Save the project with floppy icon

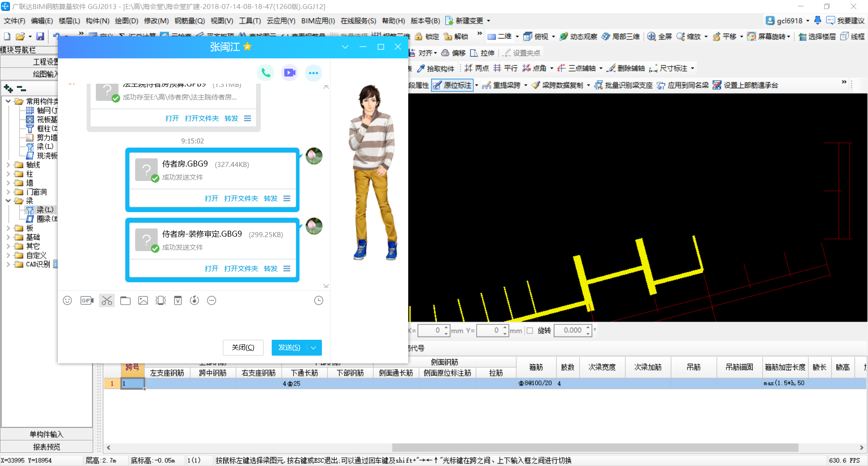(40, 36)
